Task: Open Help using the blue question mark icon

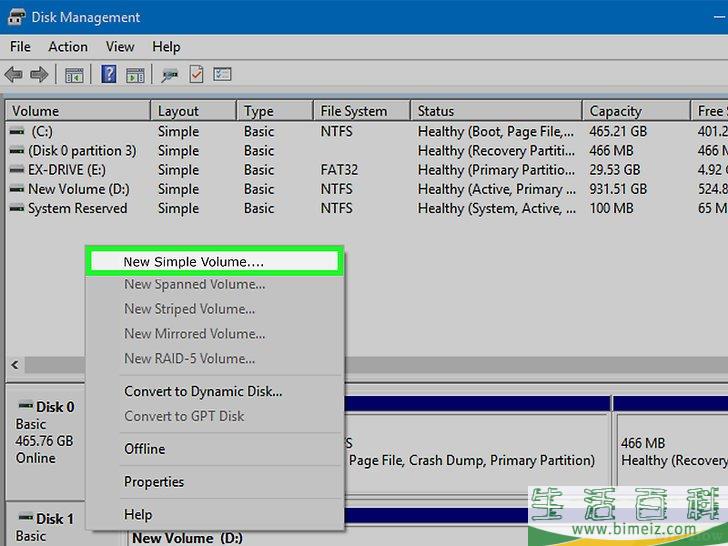Action: click(x=109, y=75)
